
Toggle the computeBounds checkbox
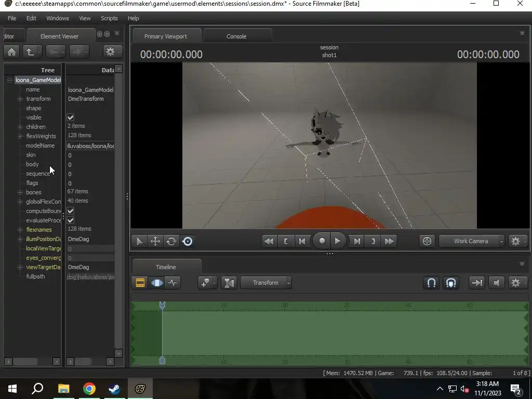(x=71, y=211)
